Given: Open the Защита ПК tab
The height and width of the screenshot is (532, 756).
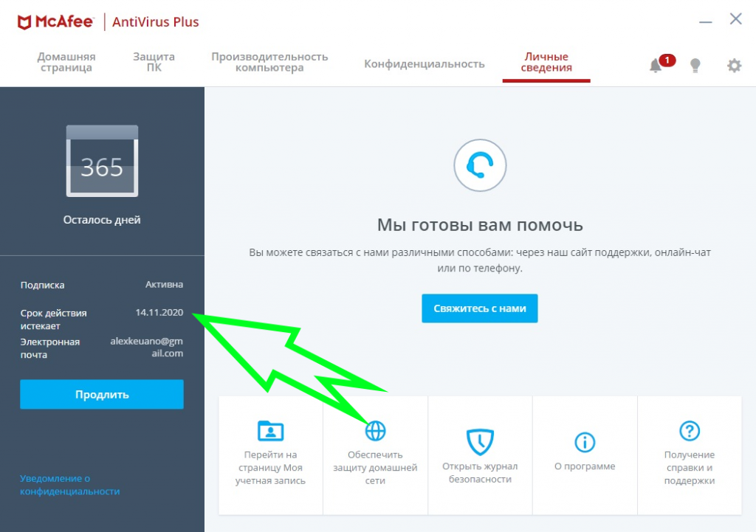Looking at the screenshot, I should coord(154,62).
